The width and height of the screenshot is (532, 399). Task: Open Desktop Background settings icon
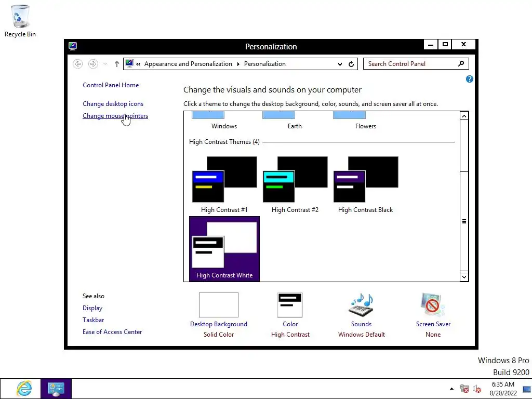pos(219,305)
